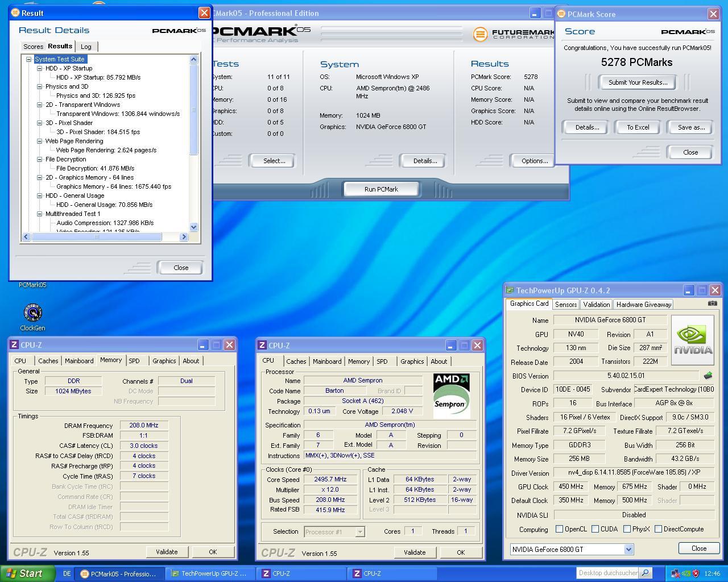Image resolution: width=728 pixels, height=582 pixels.
Task: Collapse the System Test Suite tree node
Action: point(28,59)
